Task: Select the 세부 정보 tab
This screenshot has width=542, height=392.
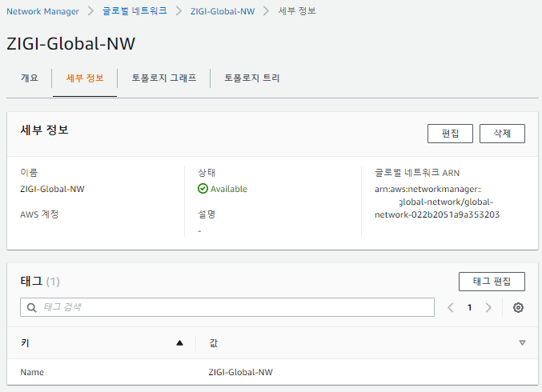Action: (85, 78)
